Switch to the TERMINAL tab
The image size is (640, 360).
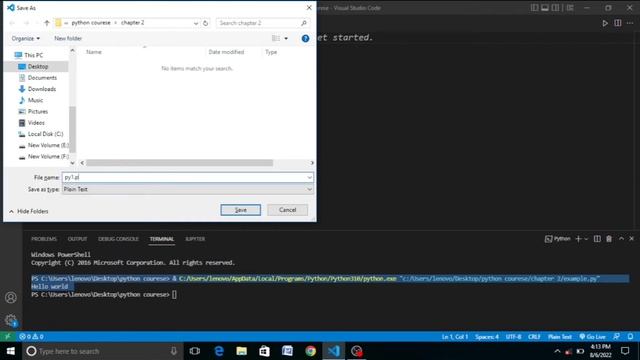(162, 239)
